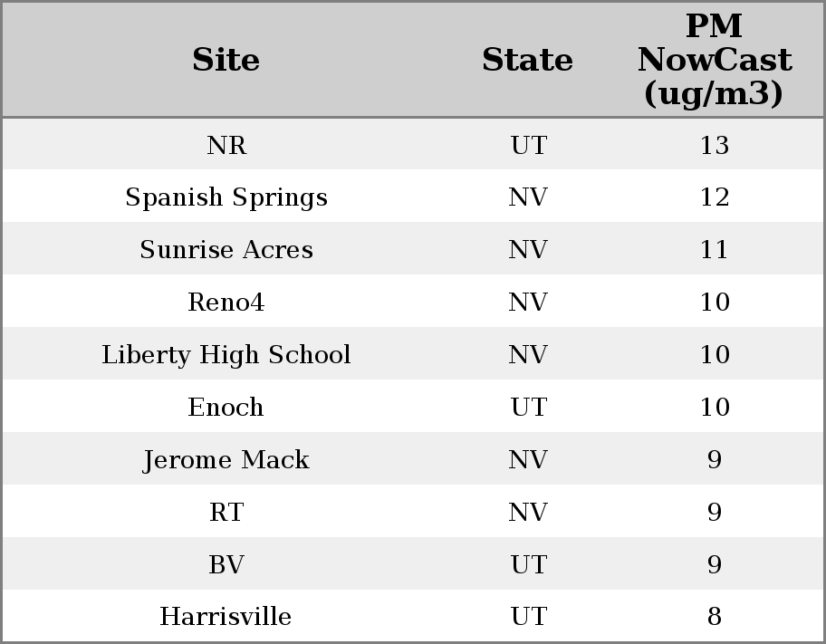This screenshot has height=644, width=826.
Task: Click the PM value 13 for NR
Action: coord(714,145)
